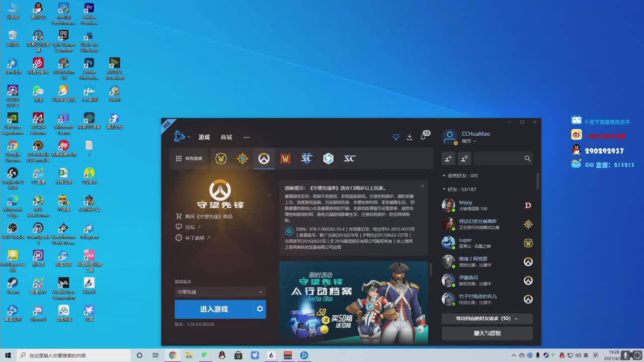Open Battle.net logo dropdown menu

[182, 137]
